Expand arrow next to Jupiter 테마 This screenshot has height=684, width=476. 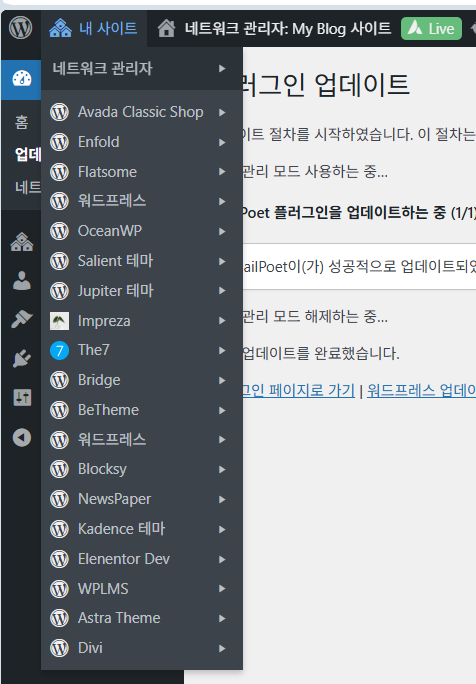coord(222,291)
